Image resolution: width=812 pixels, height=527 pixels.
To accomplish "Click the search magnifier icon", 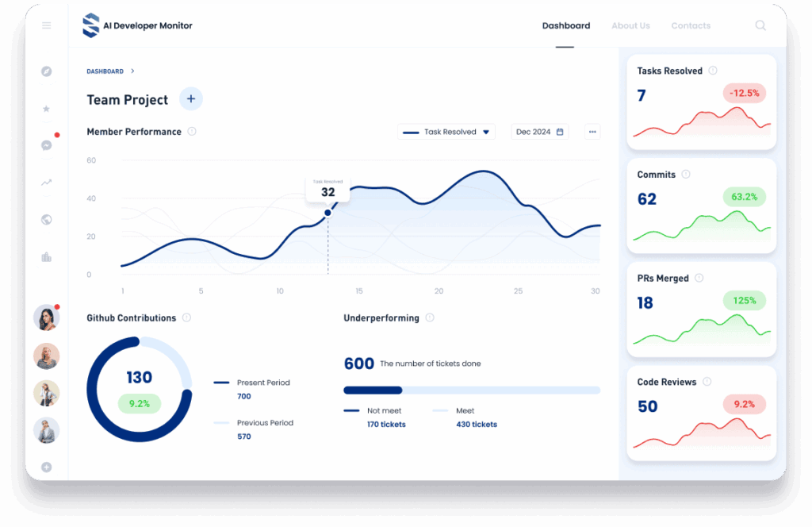I will pyautogui.click(x=760, y=25).
